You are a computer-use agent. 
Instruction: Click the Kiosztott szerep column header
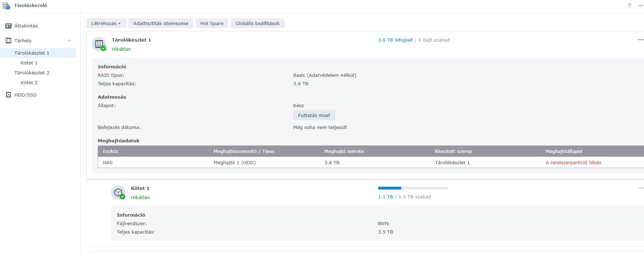[x=453, y=151]
